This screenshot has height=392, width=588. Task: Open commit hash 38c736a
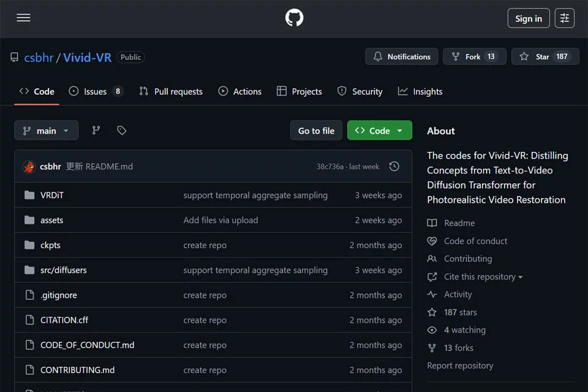pos(330,167)
